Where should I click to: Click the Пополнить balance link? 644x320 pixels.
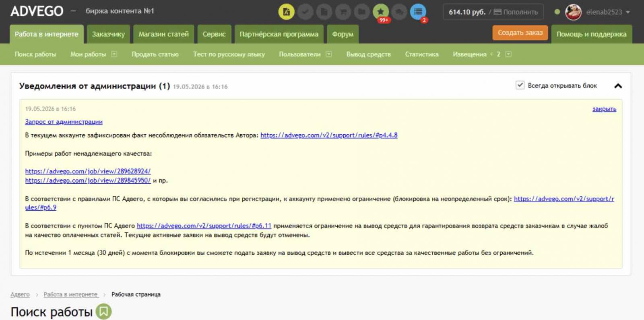click(x=520, y=12)
